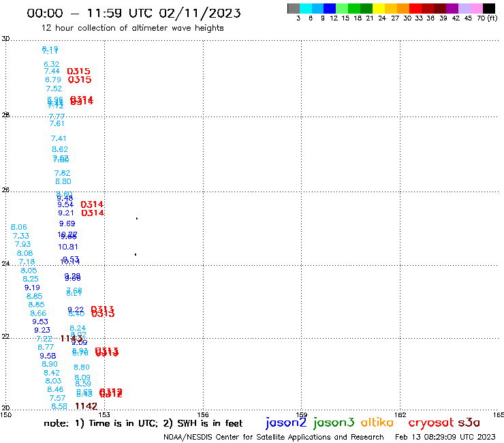
Task: Click the 8.42 wave height value
Action: (52, 373)
